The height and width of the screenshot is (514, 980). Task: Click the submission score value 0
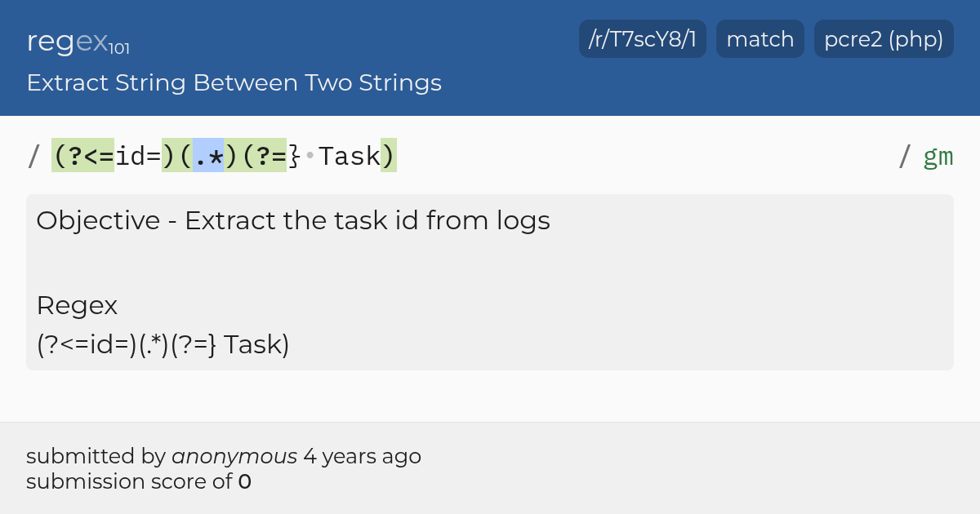[x=245, y=482]
